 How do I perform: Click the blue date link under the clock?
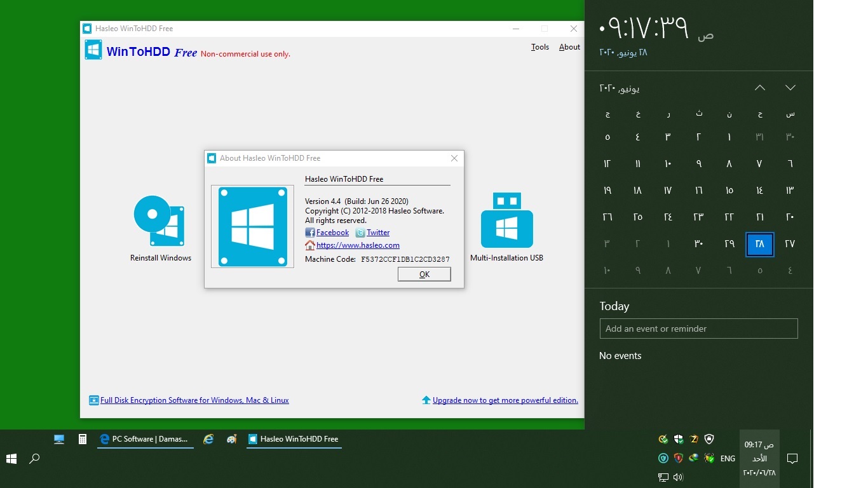[x=623, y=53]
